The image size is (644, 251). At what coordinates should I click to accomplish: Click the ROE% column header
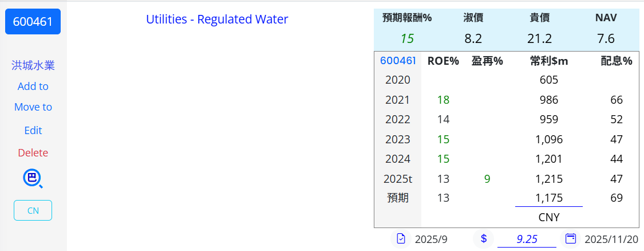443,61
